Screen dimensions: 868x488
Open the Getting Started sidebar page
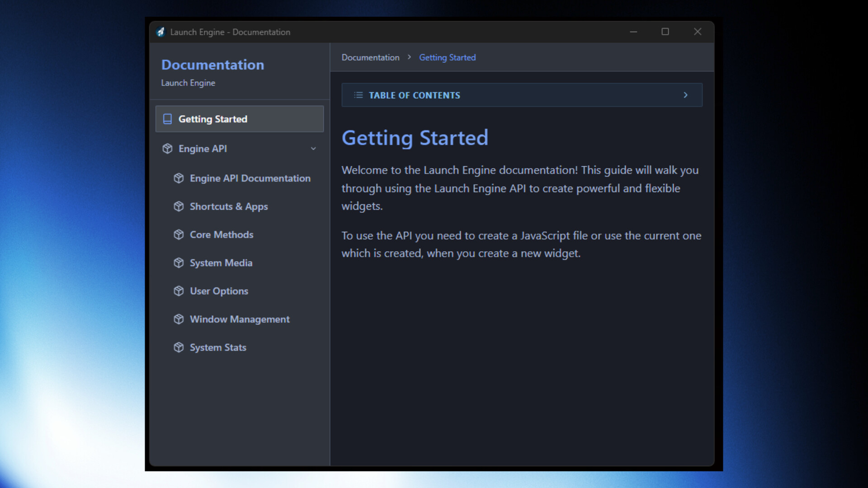click(x=240, y=119)
